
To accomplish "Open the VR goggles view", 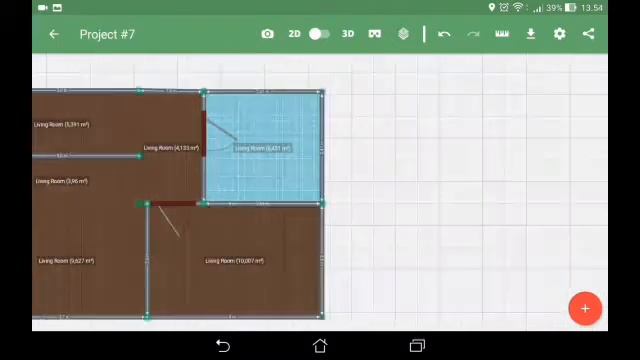I will (375, 34).
